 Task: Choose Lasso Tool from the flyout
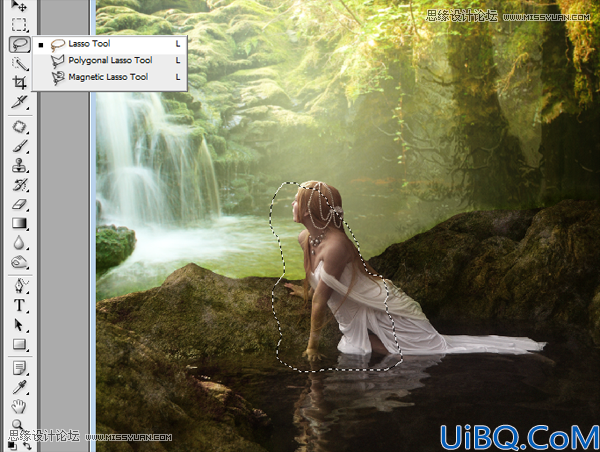click(x=109, y=44)
